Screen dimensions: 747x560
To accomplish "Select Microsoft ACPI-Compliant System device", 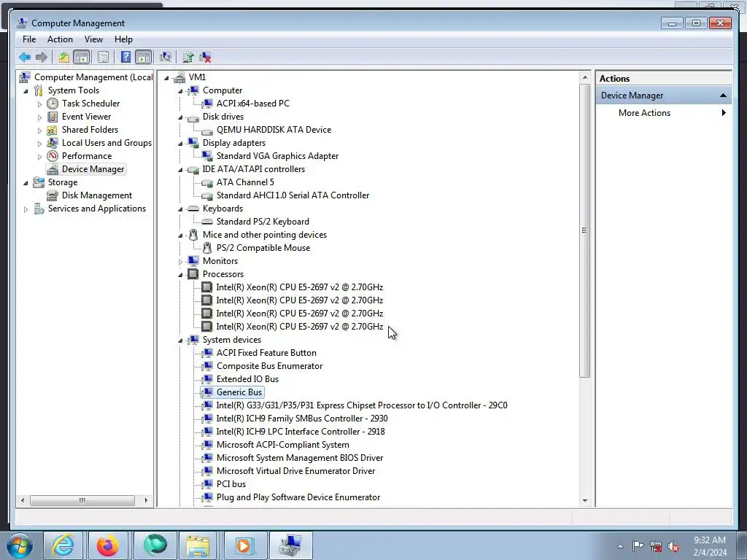I will (x=282, y=445).
